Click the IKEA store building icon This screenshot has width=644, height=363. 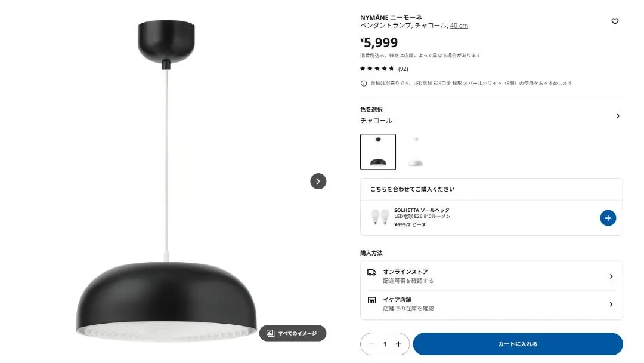coord(371,300)
